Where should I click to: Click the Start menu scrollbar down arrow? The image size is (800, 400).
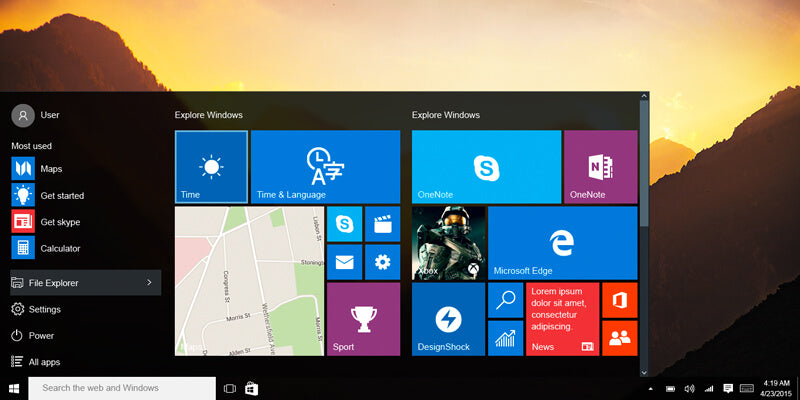point(644,370)
